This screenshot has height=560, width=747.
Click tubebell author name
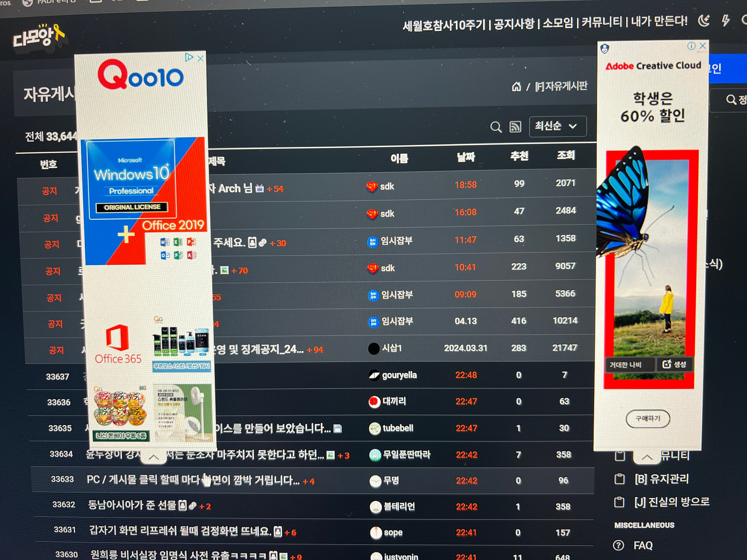(398, 428)
